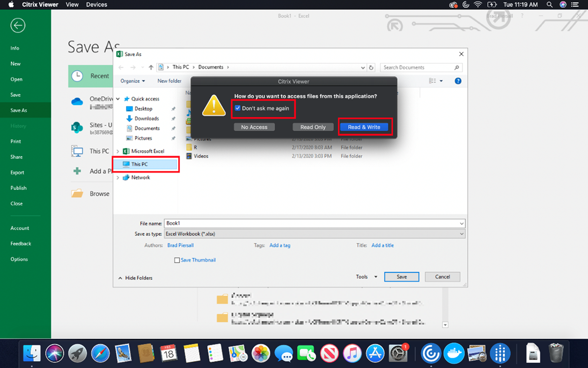Open Messages from the Dock
The image size is (588, 368).
tap(284, 353)
